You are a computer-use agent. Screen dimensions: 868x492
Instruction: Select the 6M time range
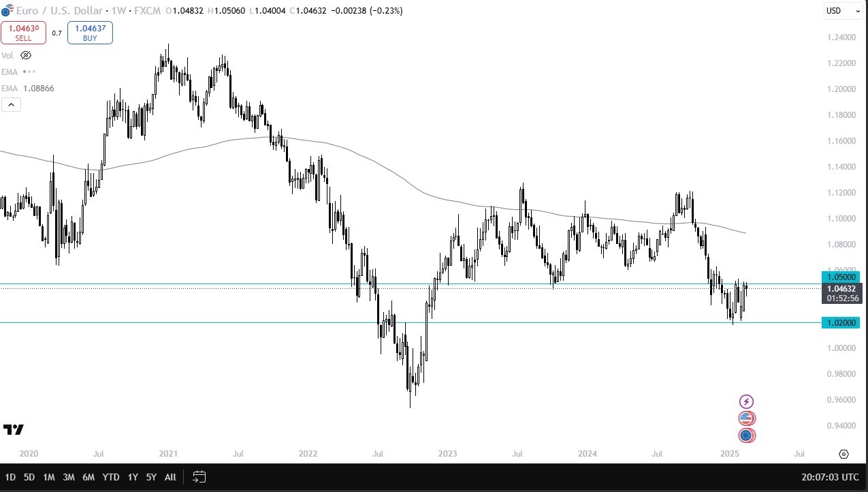89,477
